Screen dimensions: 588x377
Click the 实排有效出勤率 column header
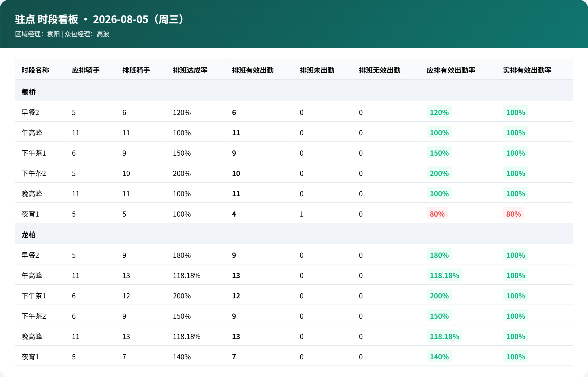tap(527, 70)
